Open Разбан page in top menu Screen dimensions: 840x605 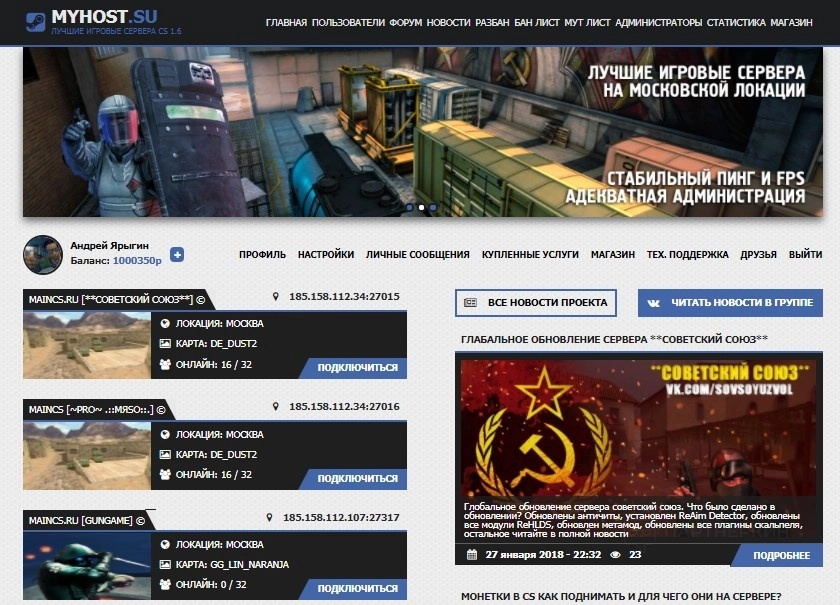(x=492, y=23)
